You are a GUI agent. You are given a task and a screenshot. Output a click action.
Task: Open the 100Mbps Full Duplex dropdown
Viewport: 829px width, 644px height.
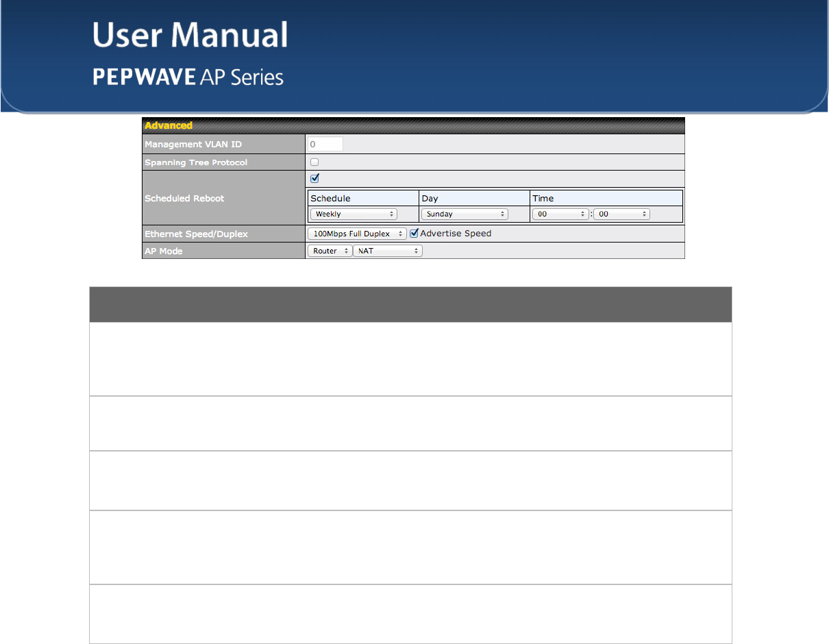point(357,234)
